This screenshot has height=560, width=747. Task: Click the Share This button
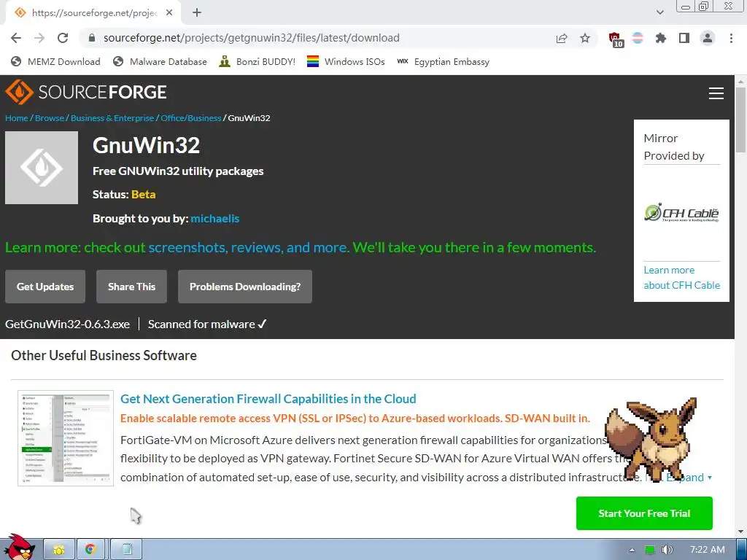click(x=131, y=287)
